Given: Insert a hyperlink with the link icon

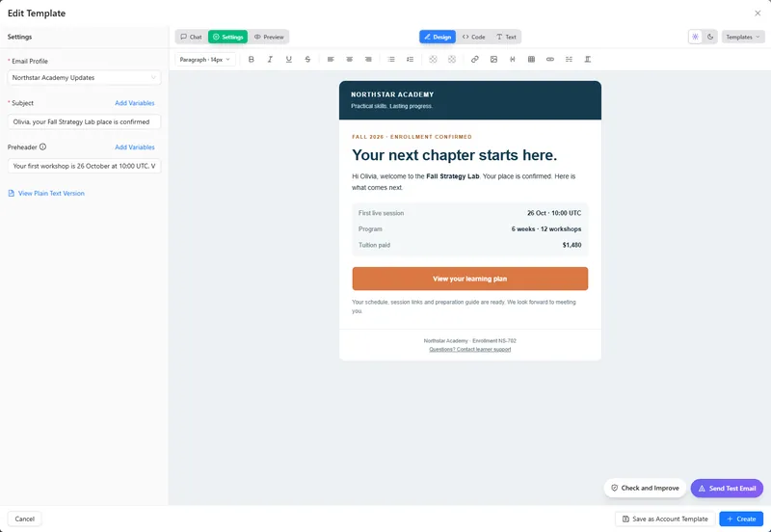Looking at the screenshot, I should tap(475, 60).
